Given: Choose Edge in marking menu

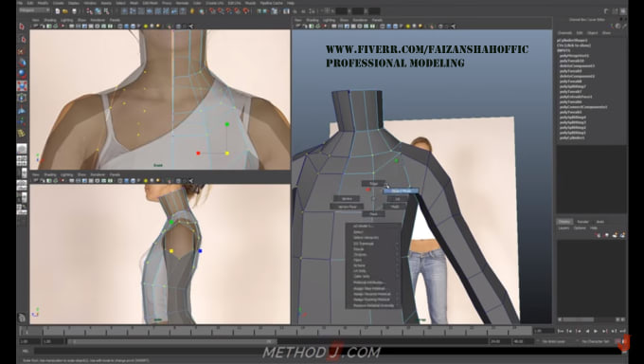Looking at the screenshot, I should point(373,184).
